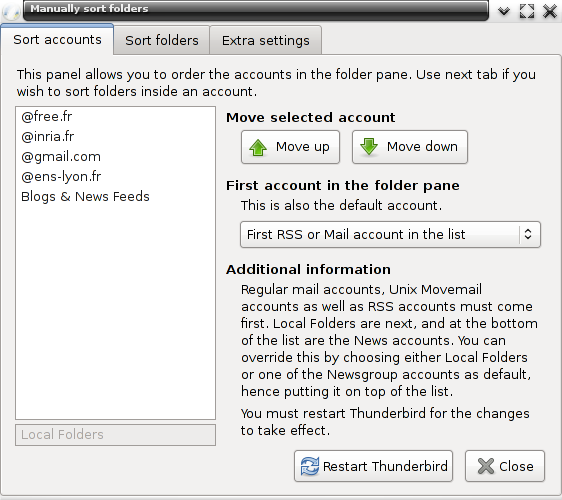
Task: Click the dropdown's up-down arrow
Action: tap(528, 234)
